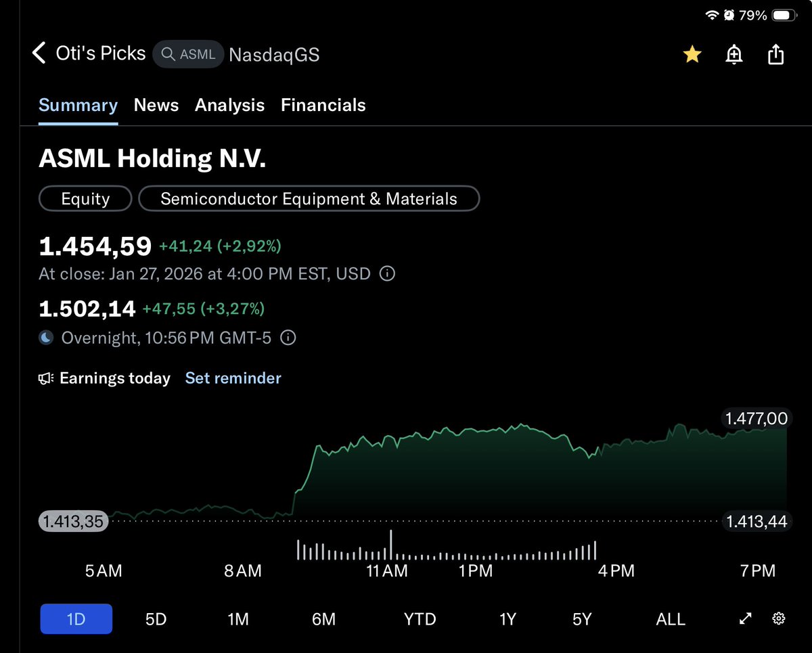
Task: Tap the 5 AM time axis label
Action: (104, 571)
